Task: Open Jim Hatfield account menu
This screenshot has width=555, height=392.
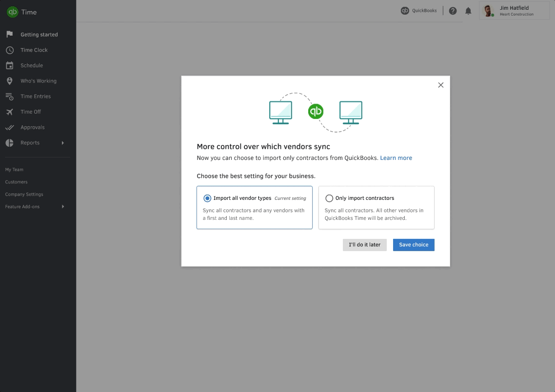Action: click(x=515, y=11)
